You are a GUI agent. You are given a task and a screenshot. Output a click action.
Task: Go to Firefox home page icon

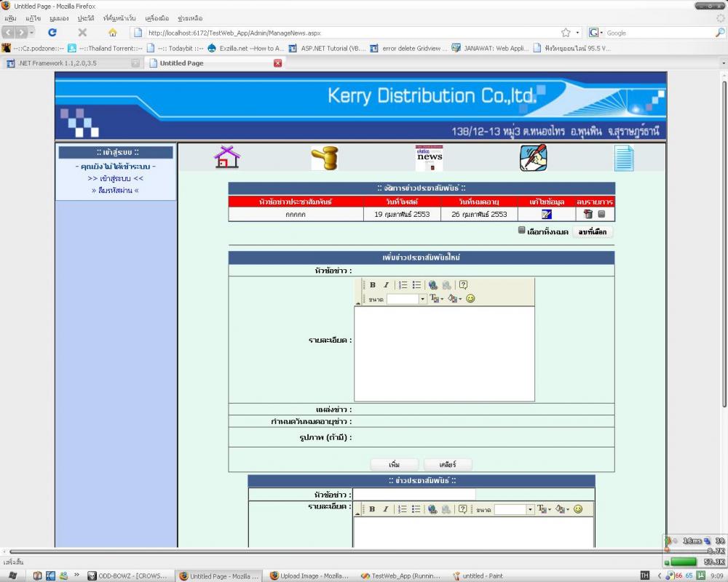(112, 33)
